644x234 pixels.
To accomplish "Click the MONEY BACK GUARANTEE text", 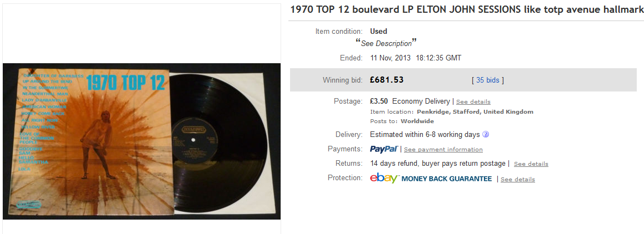I will [446, 179].
